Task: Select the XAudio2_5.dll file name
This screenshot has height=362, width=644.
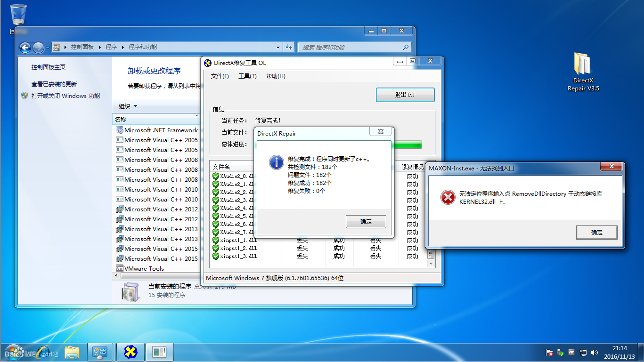Action: pos(237,216)
